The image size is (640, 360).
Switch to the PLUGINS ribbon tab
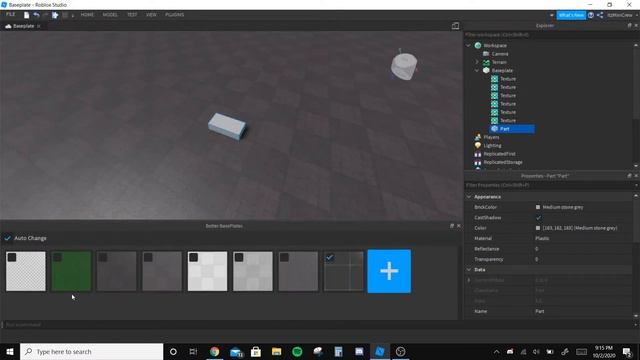pyautogui.click(x=175, y=15)
